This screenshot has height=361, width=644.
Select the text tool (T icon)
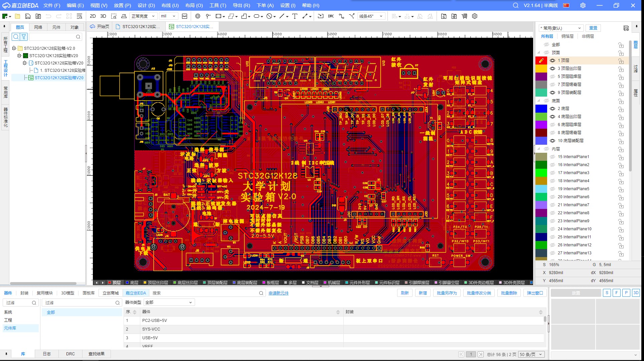(x=295, y=16)
